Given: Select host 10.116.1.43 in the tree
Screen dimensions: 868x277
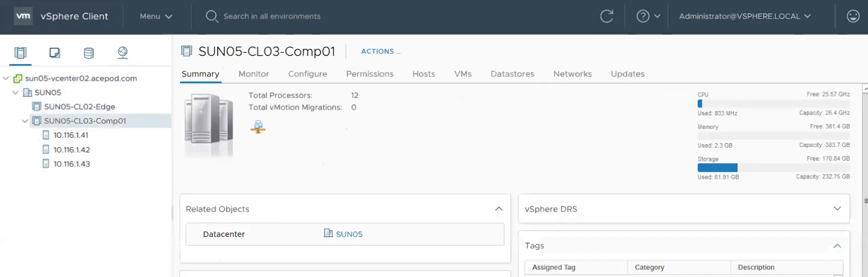Looking at the screenshot, I should point(71,163).
